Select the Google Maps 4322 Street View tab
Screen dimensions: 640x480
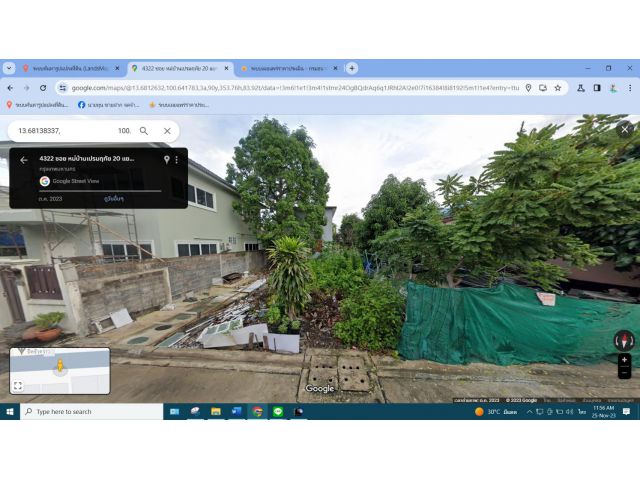(x=180, y=69)
